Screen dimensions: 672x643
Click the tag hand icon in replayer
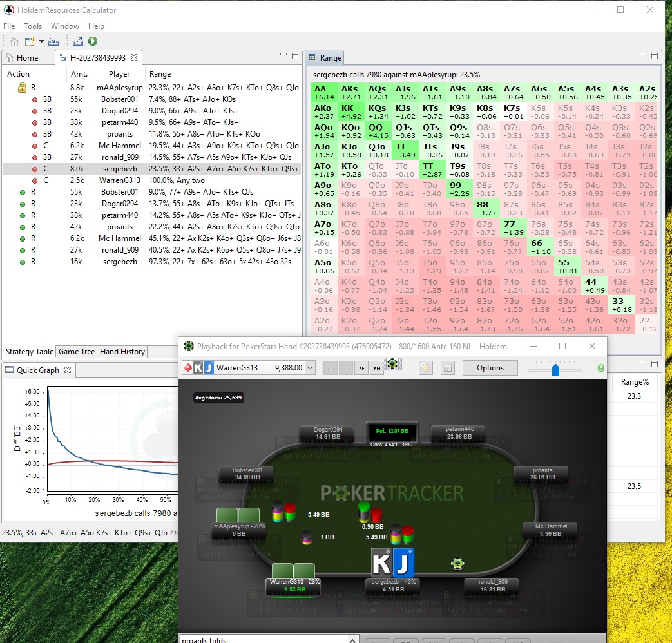[425, 368]
